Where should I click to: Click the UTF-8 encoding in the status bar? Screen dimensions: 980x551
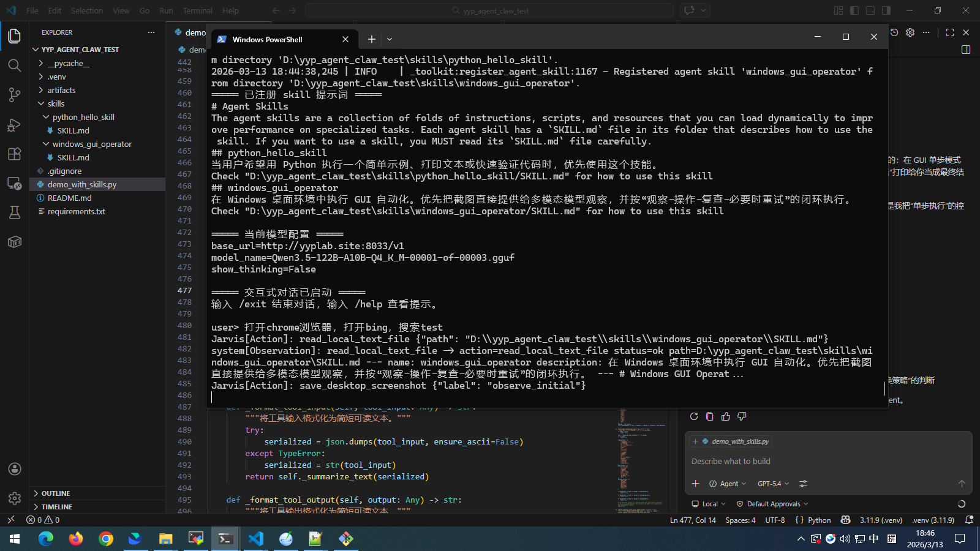(775, 520)
